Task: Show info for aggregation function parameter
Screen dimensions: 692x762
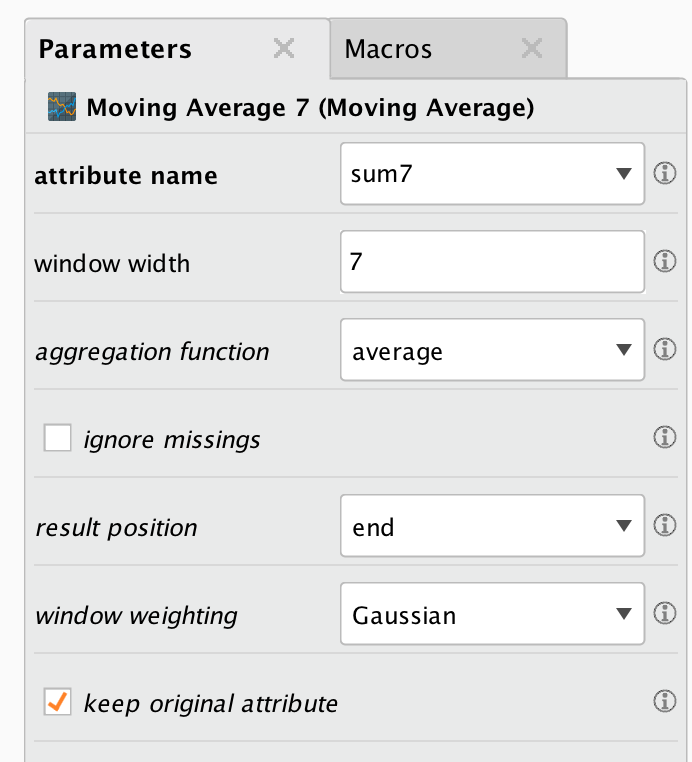Action: 664,349
